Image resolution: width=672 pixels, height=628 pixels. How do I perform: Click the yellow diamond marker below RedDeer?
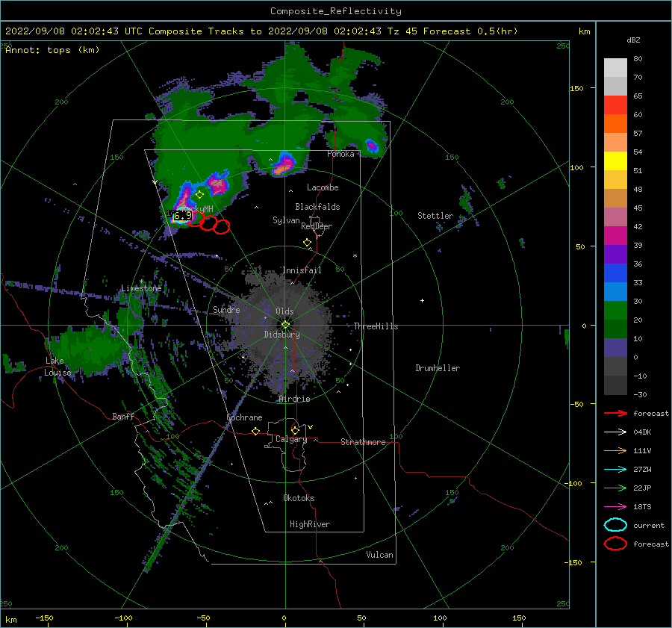(308, 243)
